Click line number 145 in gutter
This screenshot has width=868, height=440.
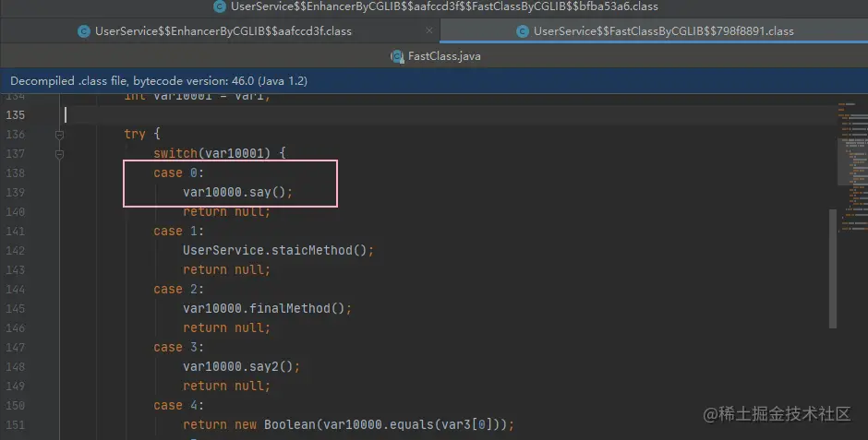[16, 308]
